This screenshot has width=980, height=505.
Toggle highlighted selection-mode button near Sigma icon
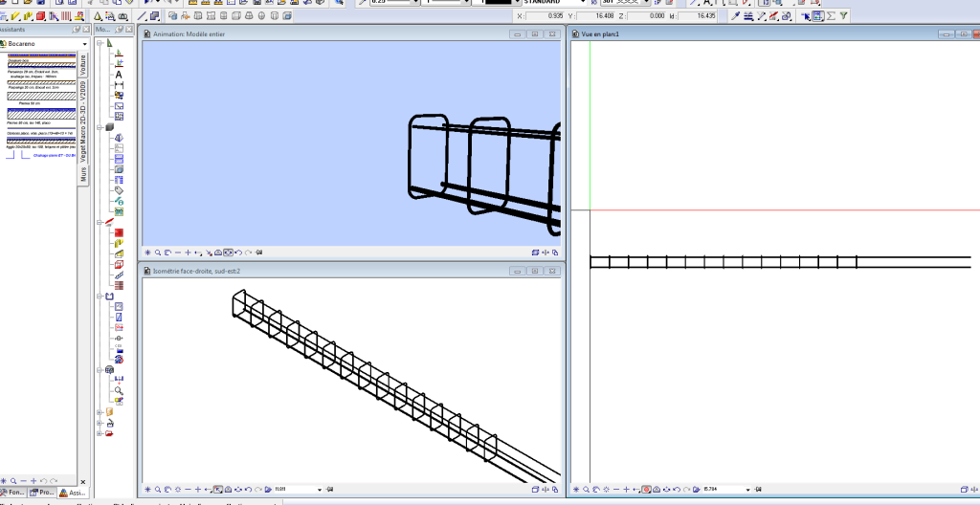[x=817, y=15]
